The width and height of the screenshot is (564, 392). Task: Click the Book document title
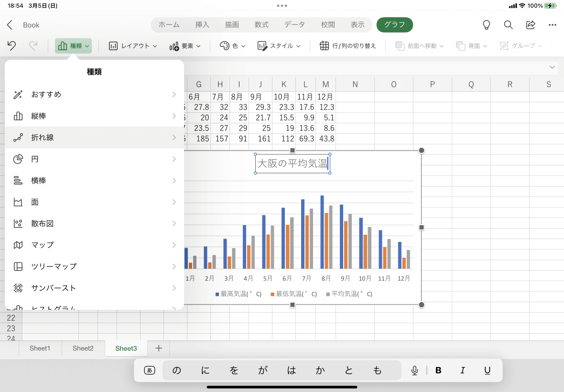31,25
